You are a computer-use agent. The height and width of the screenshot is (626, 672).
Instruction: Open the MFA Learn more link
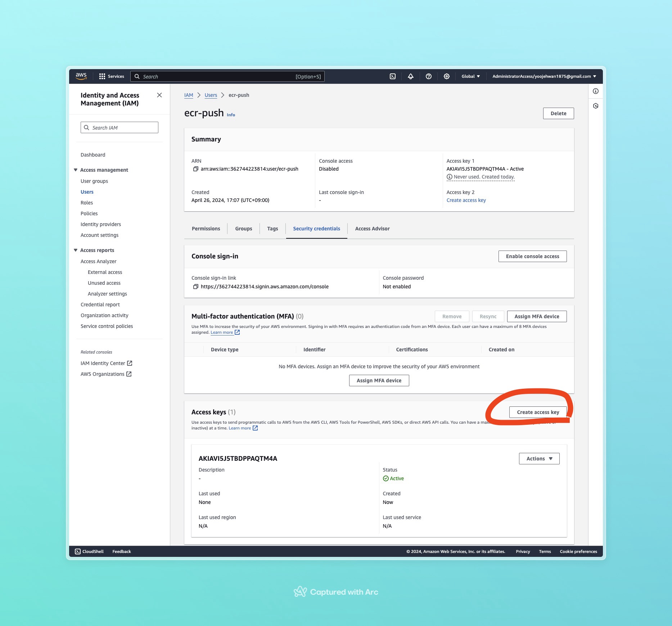[x=222, y=332]
